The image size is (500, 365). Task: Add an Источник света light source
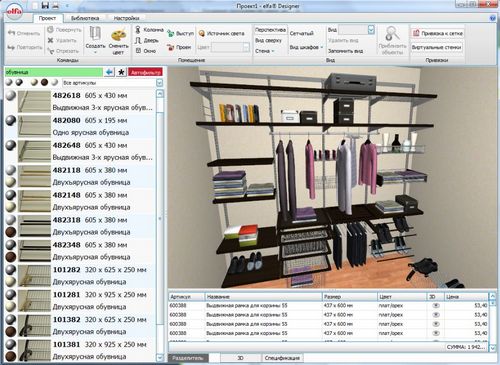tap(222, 33)
